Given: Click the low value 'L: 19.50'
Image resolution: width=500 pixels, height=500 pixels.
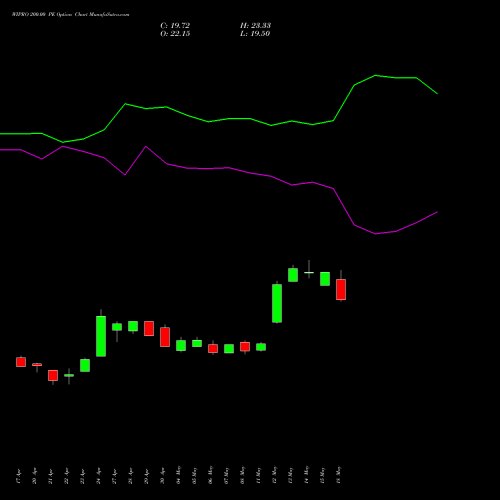Looking at the screenshot, I should point(255,34).
